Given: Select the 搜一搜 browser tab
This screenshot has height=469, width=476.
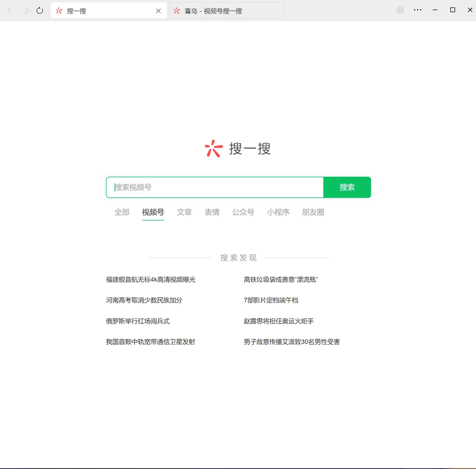Looking at the screenshot, I should [x=109, y=11].
